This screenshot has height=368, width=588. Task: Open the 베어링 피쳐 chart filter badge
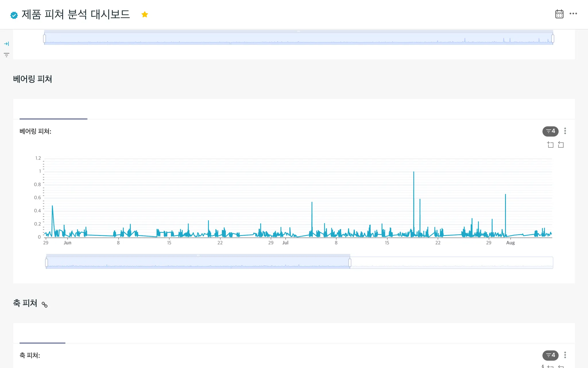[550, 131]
